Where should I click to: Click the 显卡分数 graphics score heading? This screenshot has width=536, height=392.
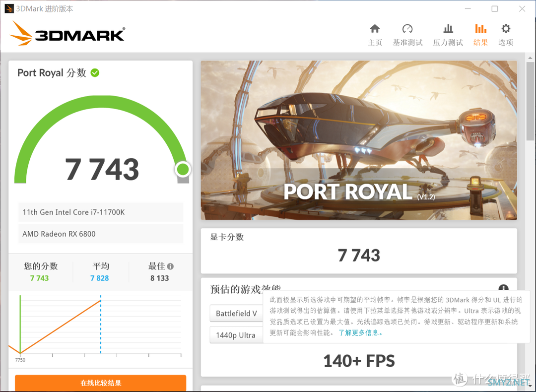[227, 237]
